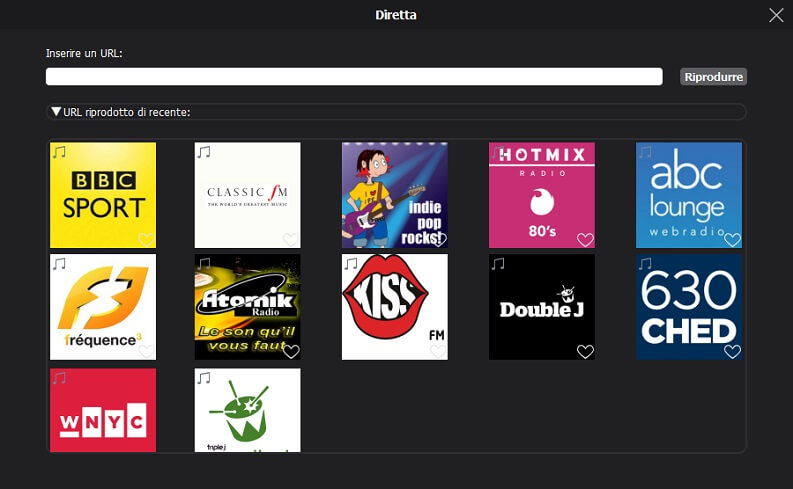Open the Atomik Radio station
The width and height of the screenshot is (793, 489).
[x=247, y=307]
